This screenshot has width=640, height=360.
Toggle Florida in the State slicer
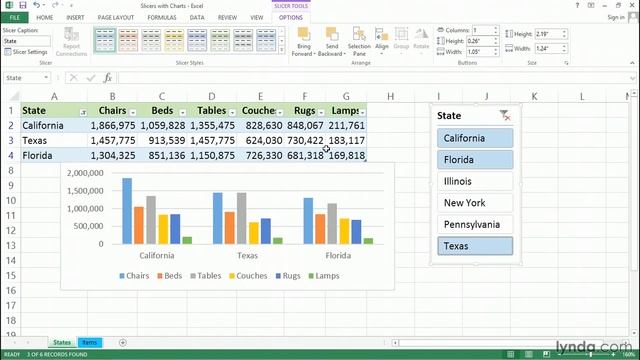[x=475, y=160]
